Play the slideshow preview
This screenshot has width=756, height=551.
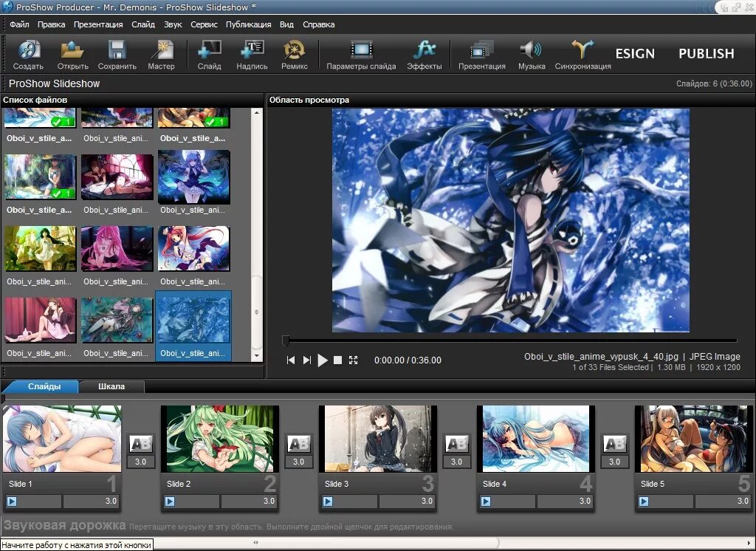pos(323,360)
